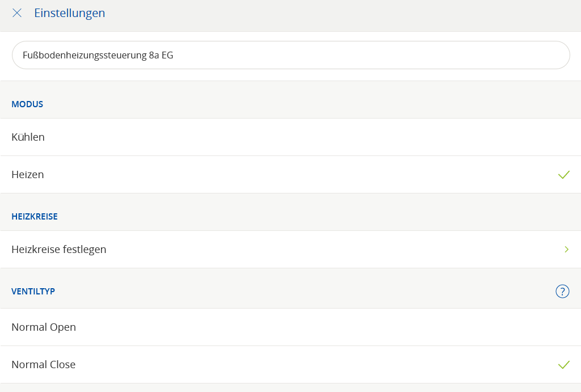This screenshot has height=392, width=581.
Task: Click the Fußbodenheizungssteuerung 8a EG name text
Action: click(98, 55)
